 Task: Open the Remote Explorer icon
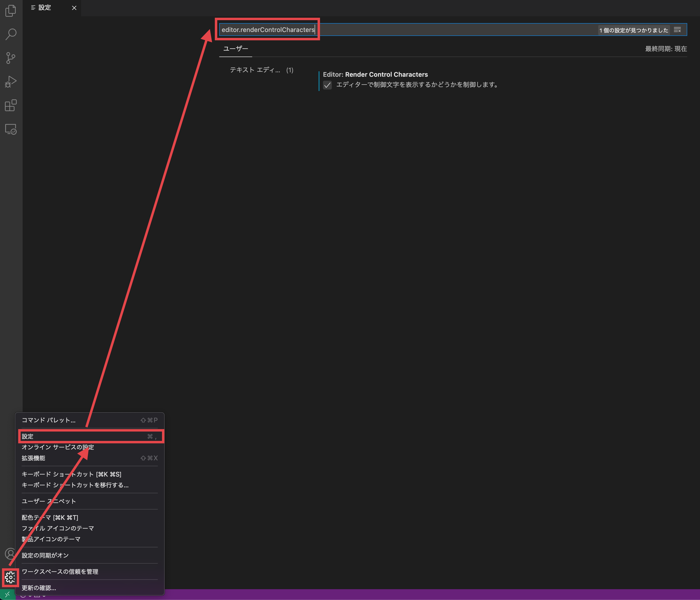11,129
